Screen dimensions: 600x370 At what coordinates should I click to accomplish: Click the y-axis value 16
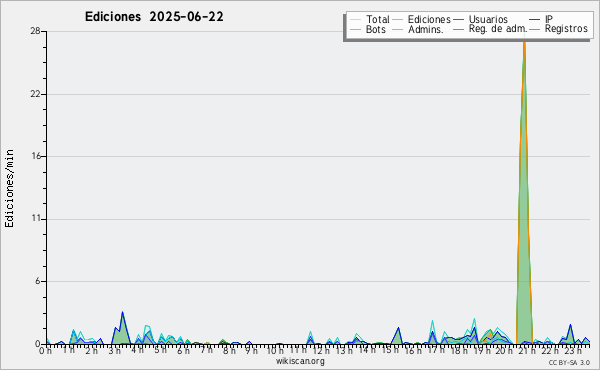click(x=36, y=156)
